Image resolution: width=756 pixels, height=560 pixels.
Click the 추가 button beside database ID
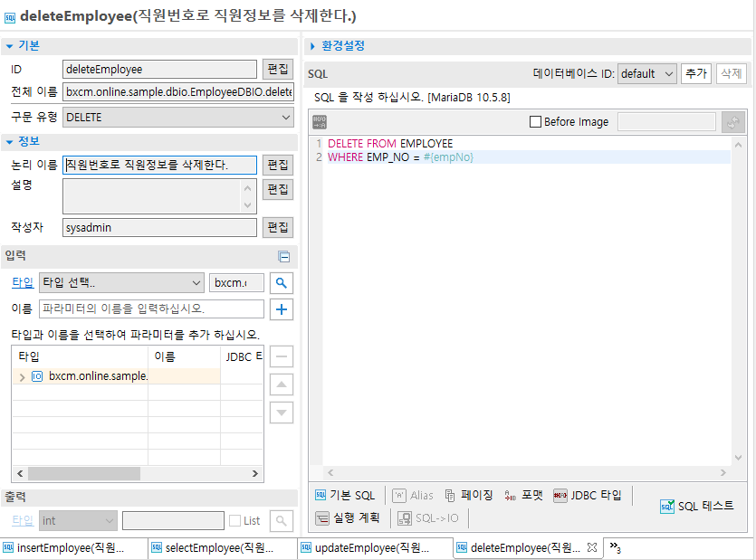coord(695,74)
